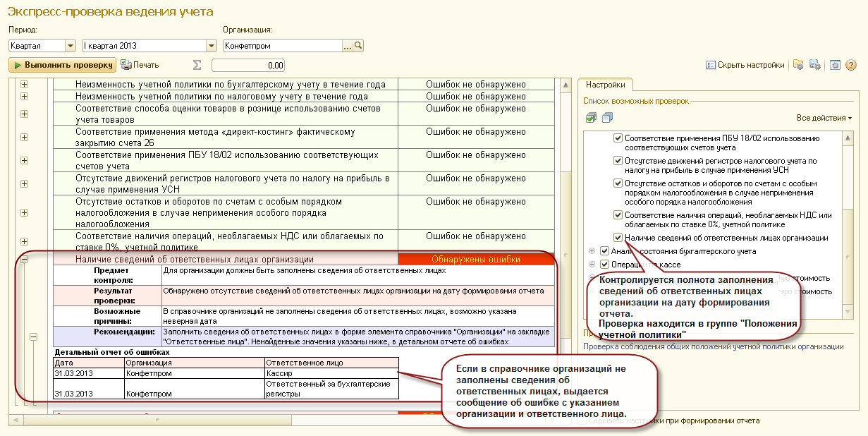
Task: Click Ответственное лицо column header
Action: pyautogui.click(x=331, y=363)
